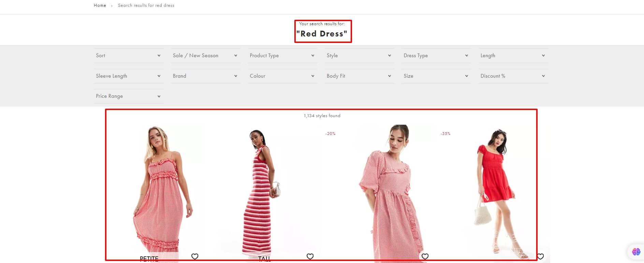
Task: Add the red mini dress to wishlist
Action: pos(540,257)
